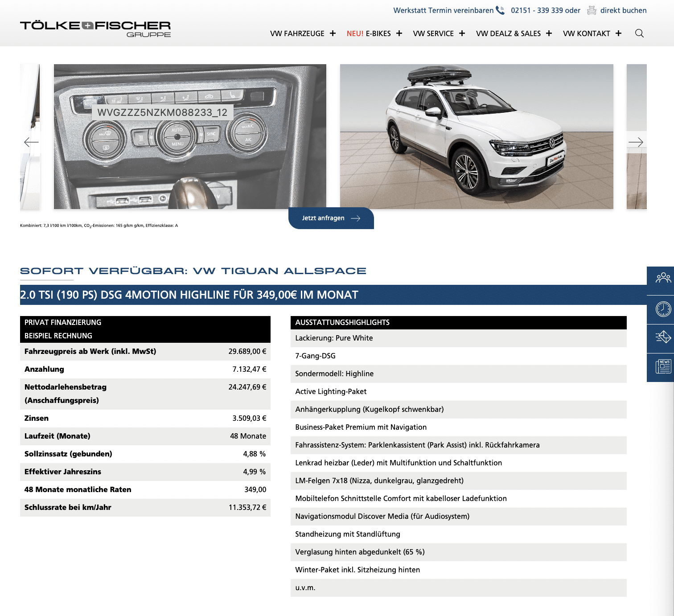This screenshot has width=674, height=616.
Task: Select Schlussrate value 11.353,72 €
Action: (x=247, y=507)
